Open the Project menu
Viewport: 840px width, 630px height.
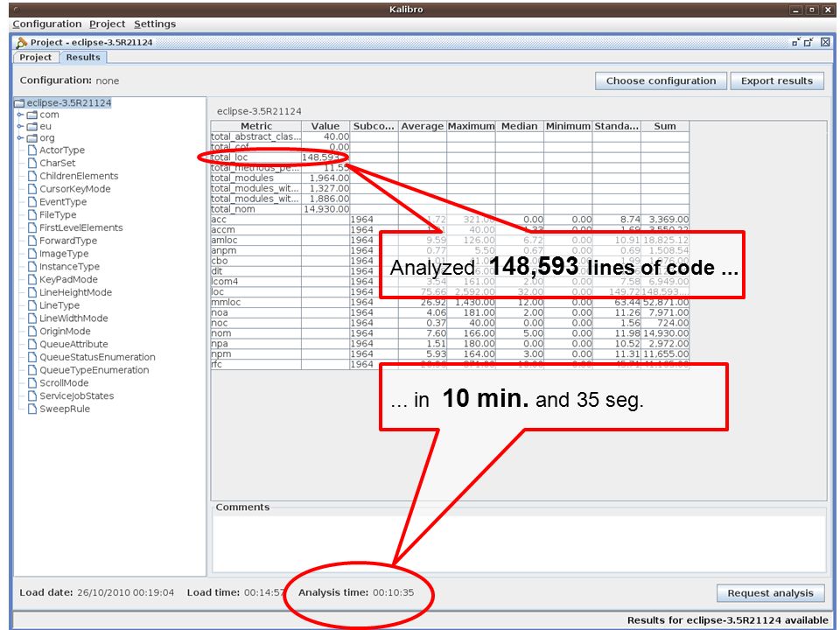tap(107, 24)
